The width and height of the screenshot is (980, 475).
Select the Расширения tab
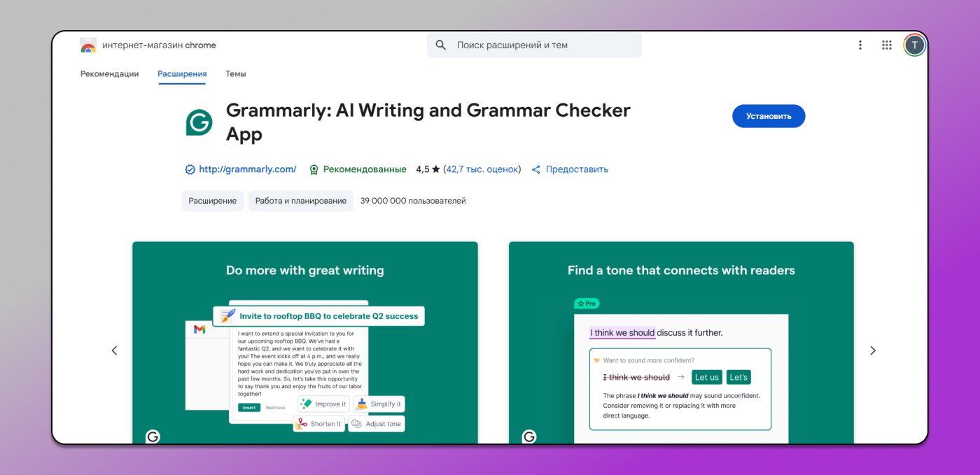(x=182, y=73)
